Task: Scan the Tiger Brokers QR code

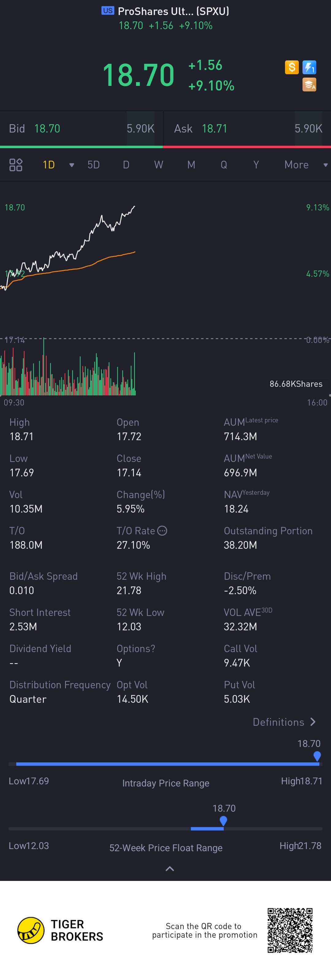Action: coord(290,930)
